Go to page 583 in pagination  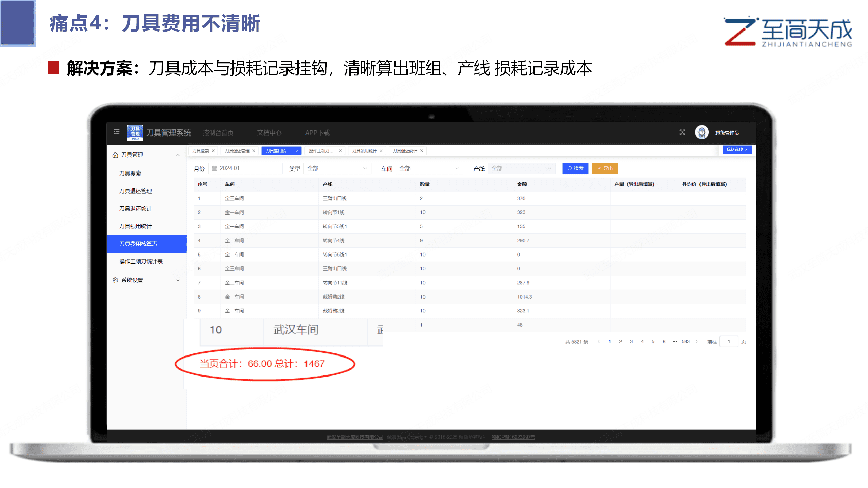pos(685,342)
